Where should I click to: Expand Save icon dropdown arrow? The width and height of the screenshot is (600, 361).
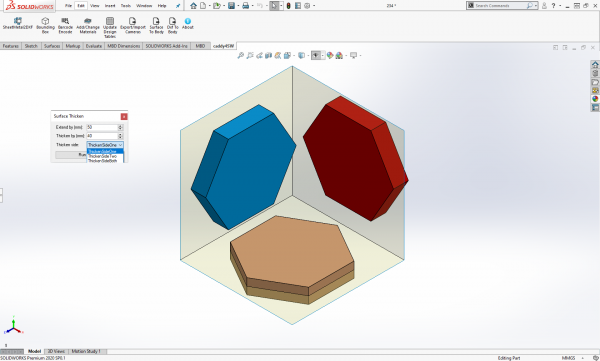[238, 6]
